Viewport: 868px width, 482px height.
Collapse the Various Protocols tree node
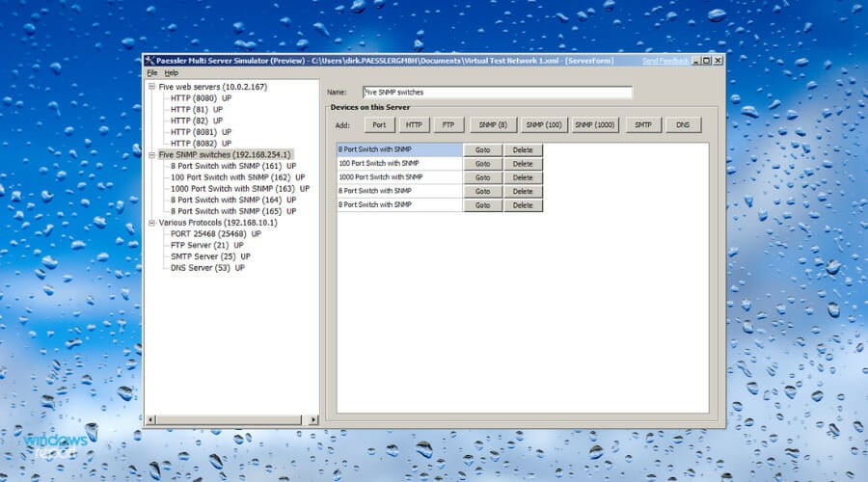(151, 223)
